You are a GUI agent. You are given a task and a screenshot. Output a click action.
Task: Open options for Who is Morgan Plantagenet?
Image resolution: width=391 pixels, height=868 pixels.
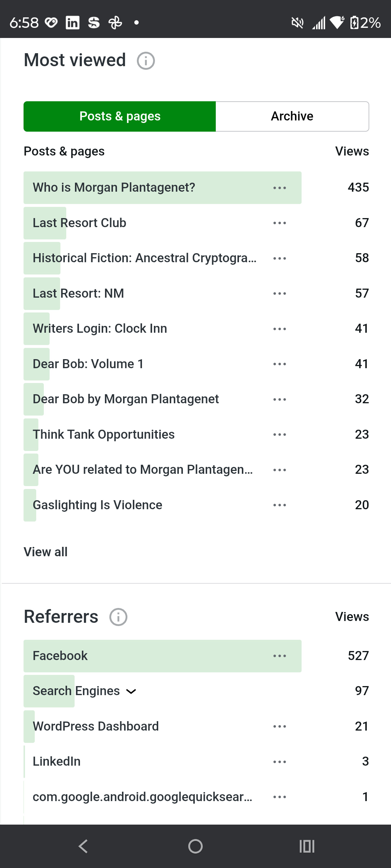pos(279,188)
